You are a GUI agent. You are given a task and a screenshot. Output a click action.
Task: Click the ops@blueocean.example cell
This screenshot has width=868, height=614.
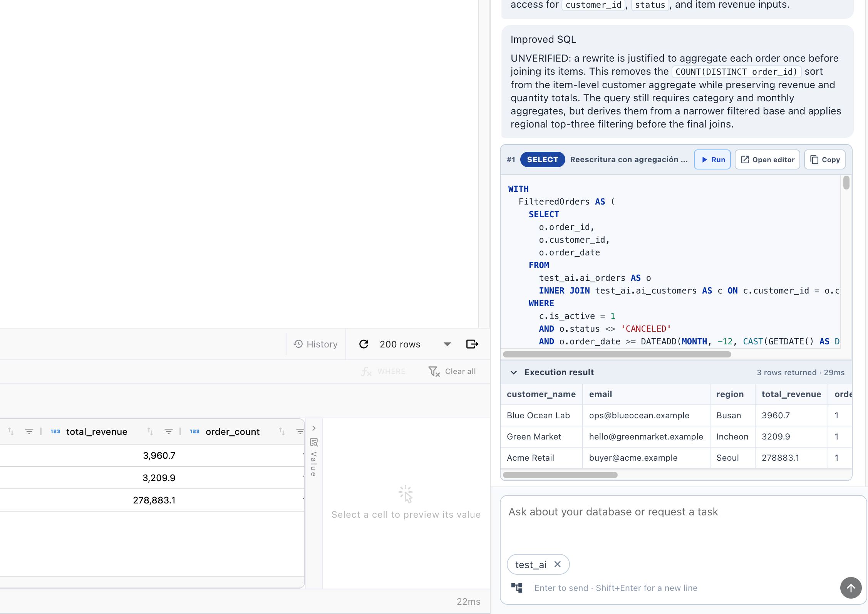646,415
